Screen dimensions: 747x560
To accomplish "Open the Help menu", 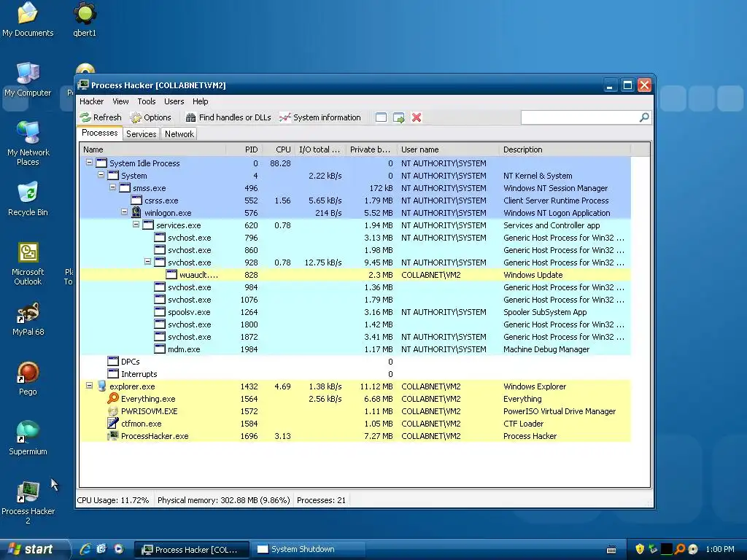I will pos(200,101).
